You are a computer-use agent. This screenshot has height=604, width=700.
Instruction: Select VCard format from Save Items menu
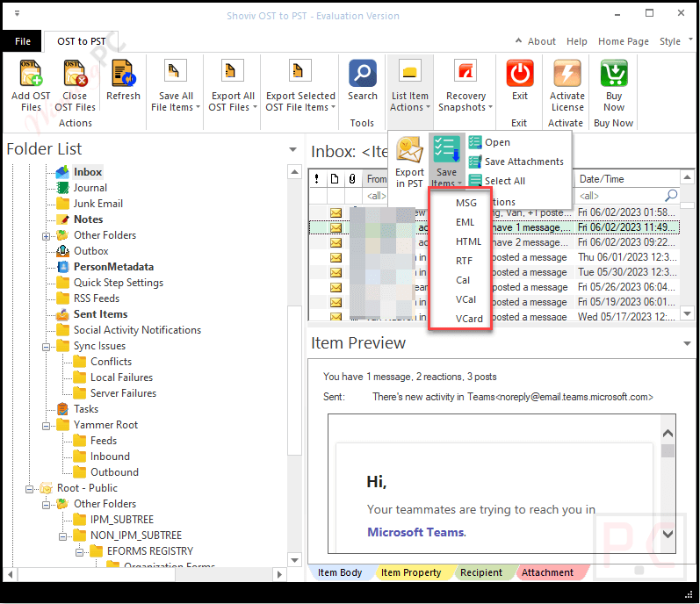[469, 319]
